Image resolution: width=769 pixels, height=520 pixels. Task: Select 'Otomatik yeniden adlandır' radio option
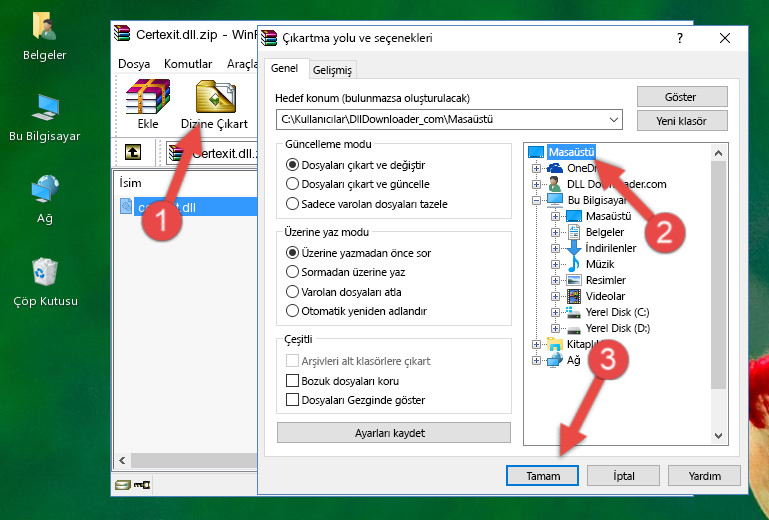click(356, 311)
